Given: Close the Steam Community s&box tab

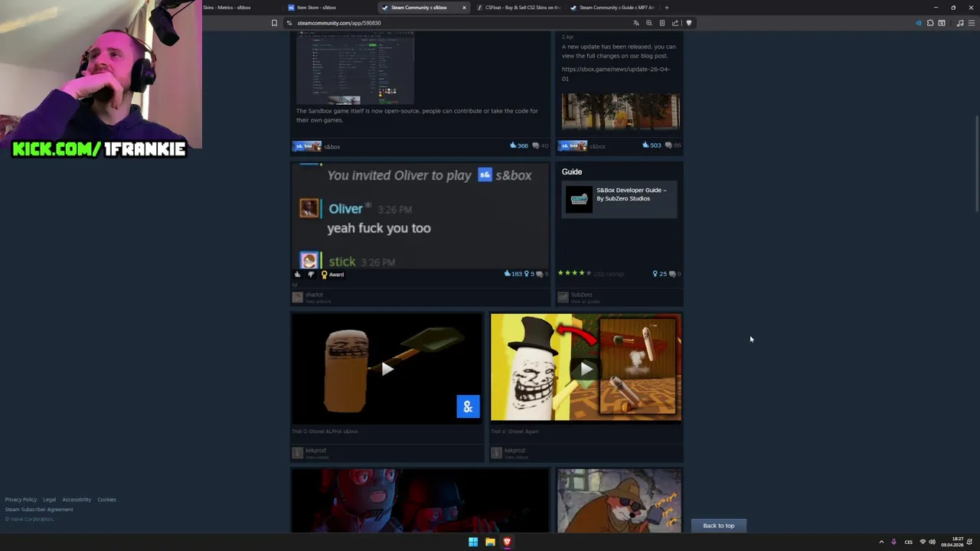Looking at the screenshot, I should (x=464, y=8).
